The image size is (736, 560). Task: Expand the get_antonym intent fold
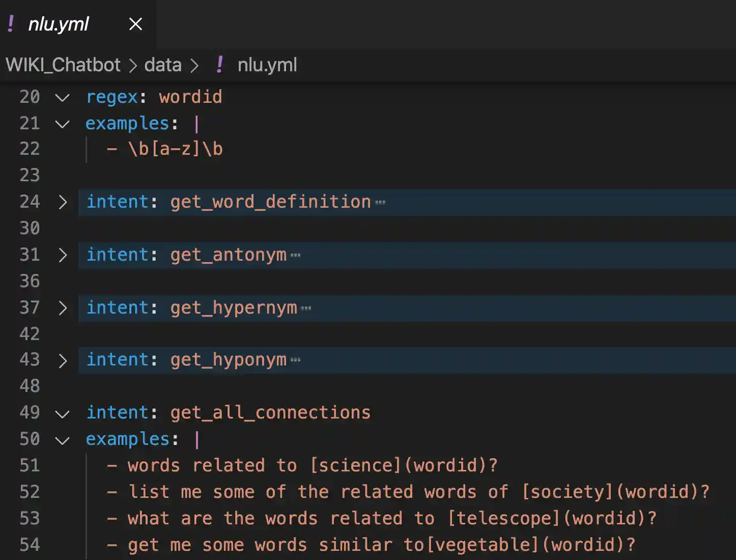click(63, 255)
